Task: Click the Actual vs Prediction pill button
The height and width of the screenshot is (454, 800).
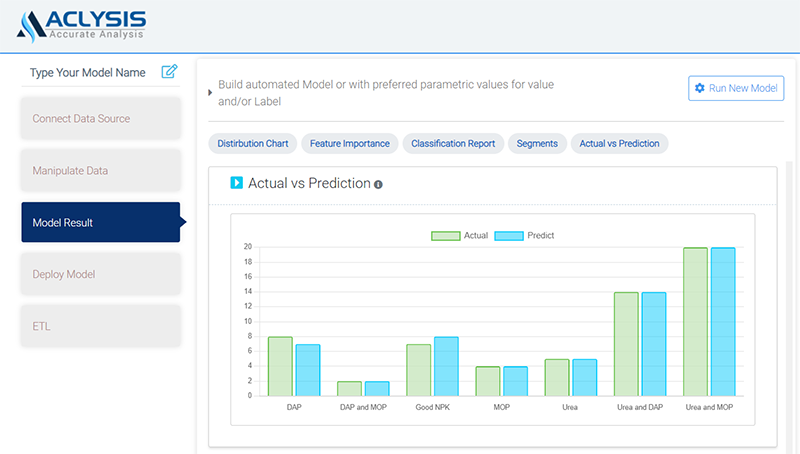Action: coord(619,143)
